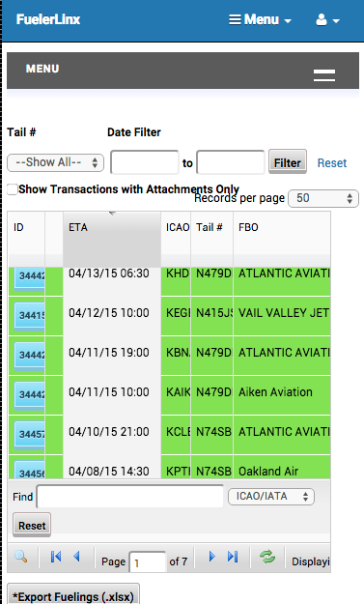Open transaction ID button for 04/12/15 row
Screen dimensions: 364x604
pyautogui.click(x=30, y=316)
